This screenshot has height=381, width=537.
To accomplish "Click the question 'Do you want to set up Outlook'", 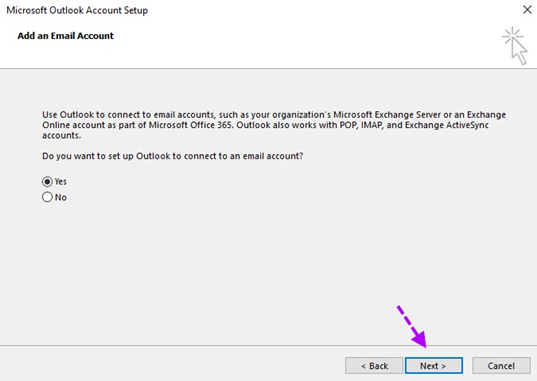I will [x=173, y=156].
